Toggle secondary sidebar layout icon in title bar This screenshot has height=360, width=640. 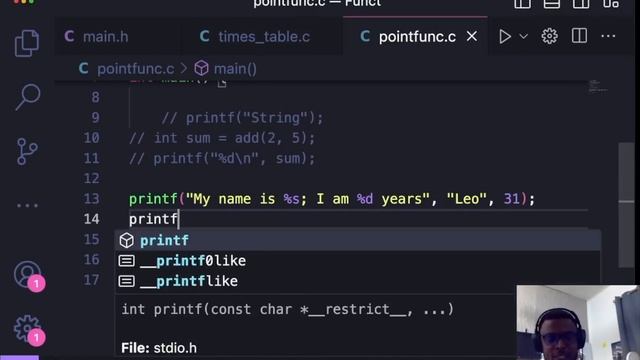tap(581, 3)
